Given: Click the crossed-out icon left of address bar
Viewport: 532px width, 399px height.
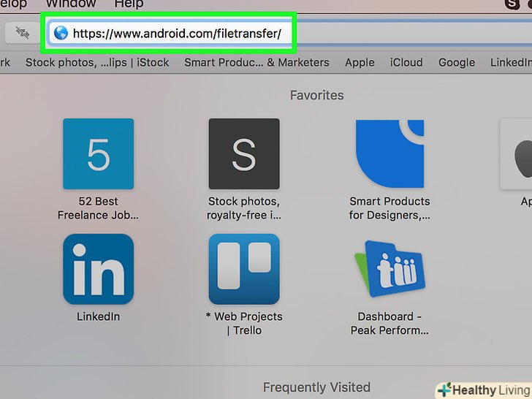Looking at the screenshot, I should pos(23,33).
